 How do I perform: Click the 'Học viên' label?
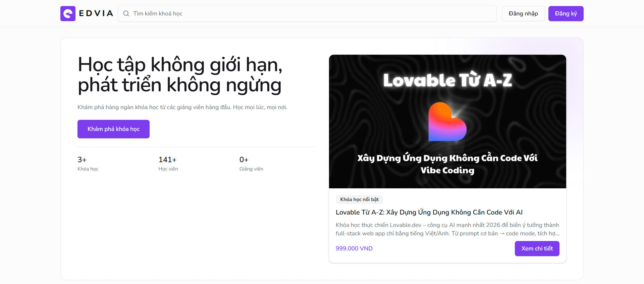(168, 169)
